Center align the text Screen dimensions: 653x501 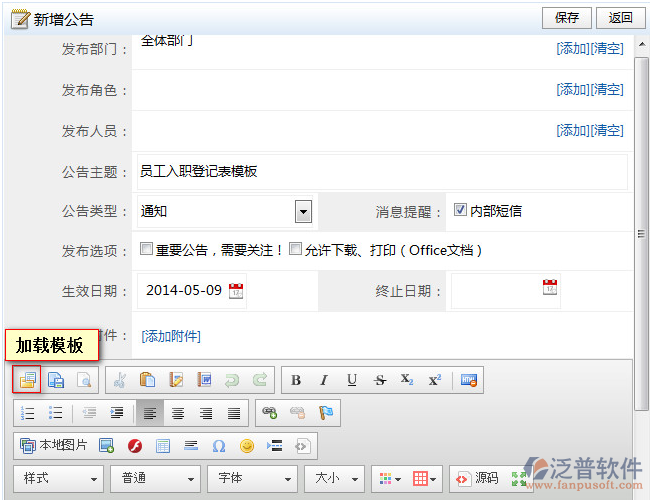point(178,412)
